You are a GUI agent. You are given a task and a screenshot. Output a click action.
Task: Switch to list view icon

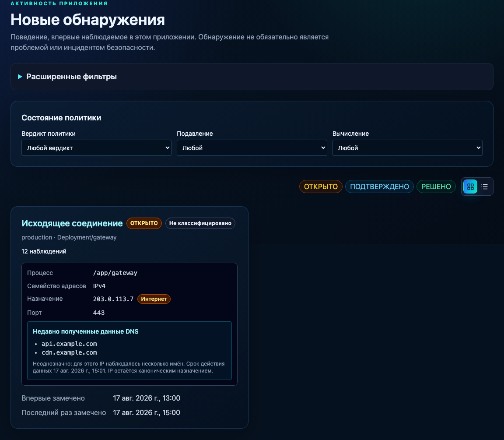pyautogui.click(x=484, y=187)
